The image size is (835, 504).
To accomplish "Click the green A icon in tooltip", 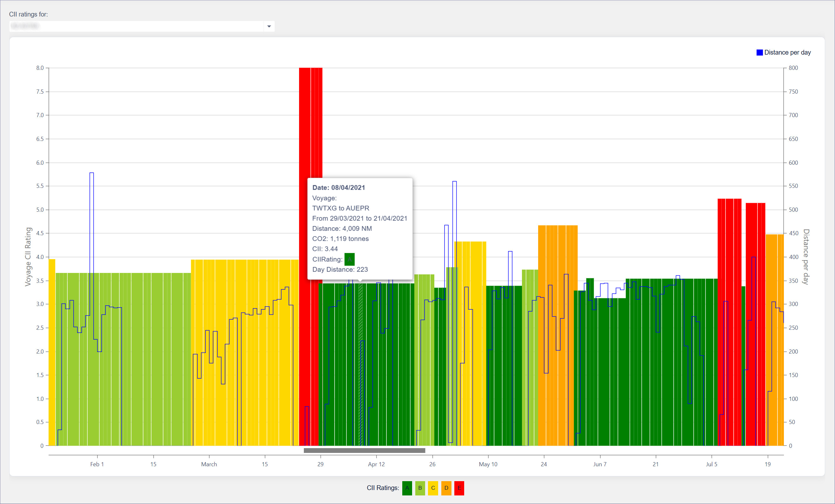I will pyautogui.click(x=349, y=259).
